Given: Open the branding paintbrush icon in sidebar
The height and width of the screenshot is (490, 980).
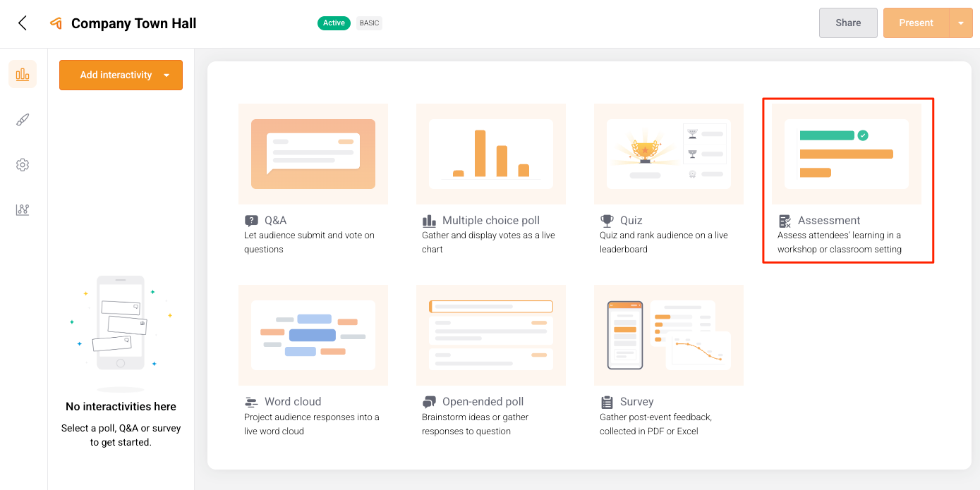Looking at the screenshot, I should [x=23, y=120].
